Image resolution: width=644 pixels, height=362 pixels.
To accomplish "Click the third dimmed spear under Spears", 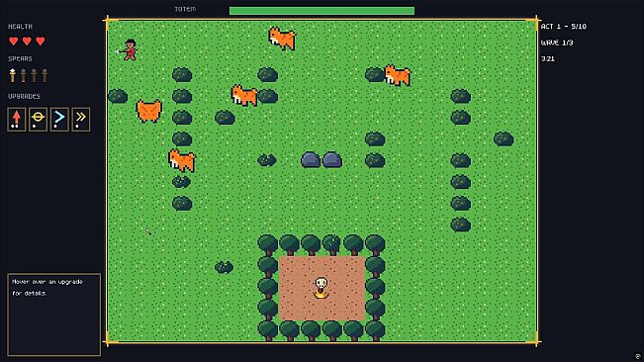I will (x=34, y=75).
